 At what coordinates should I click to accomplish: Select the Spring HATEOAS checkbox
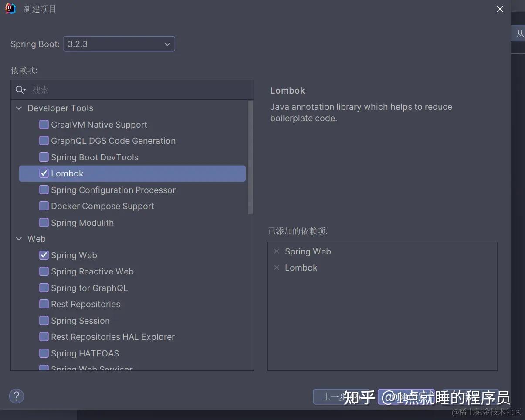(x=44, y=353)
